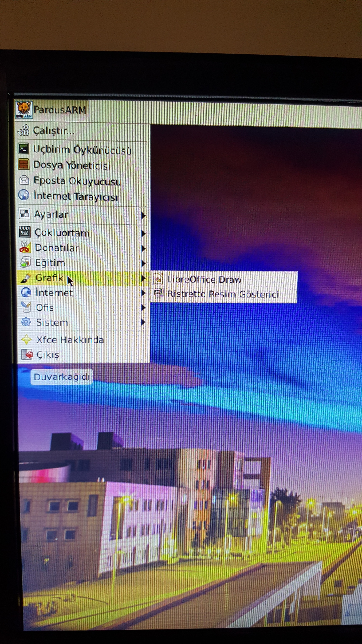Open LibreOffice Draw from Grafik submenu
This screenshot has height=644, width=362.
(x=224, y=279)
